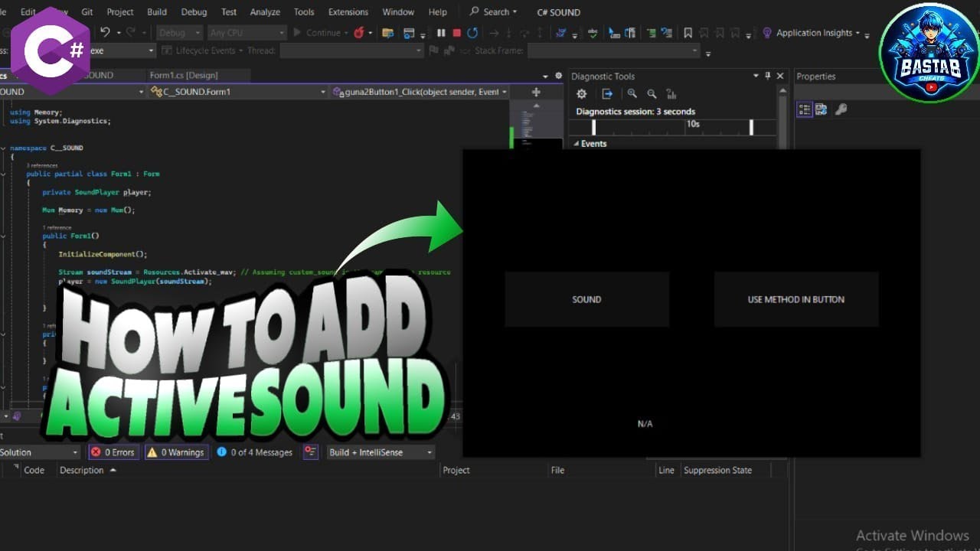
Task: Open the Debug configuration dropdown
Action: (x=179, y=33)
